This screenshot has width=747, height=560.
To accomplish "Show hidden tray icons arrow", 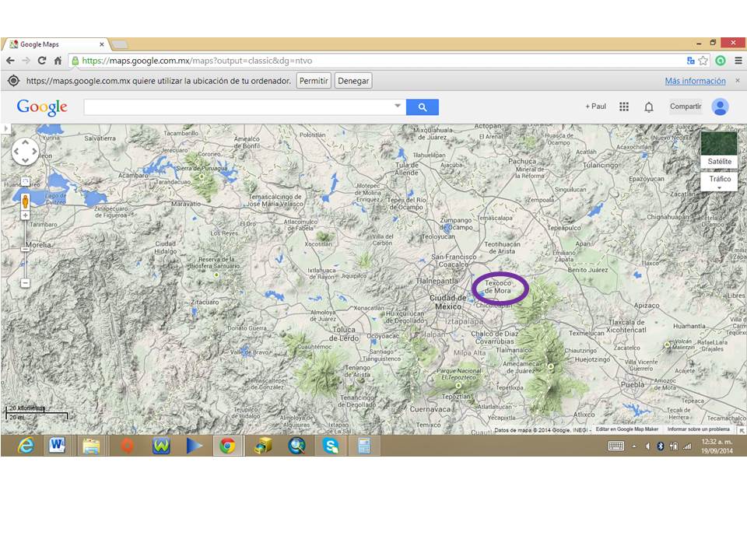I will pyautogui.click(x=634, y=446).
